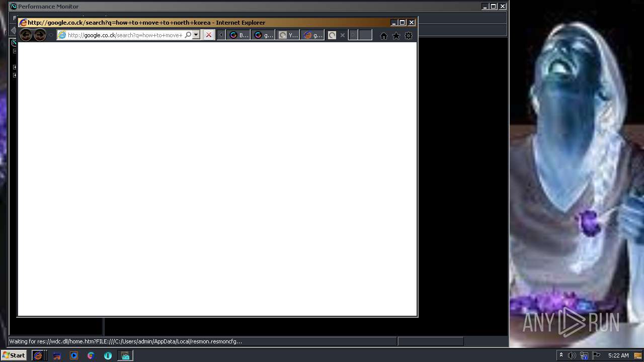Show hidden system tray icons
Screen dimensions: 644x362
[x=561, y=355]
